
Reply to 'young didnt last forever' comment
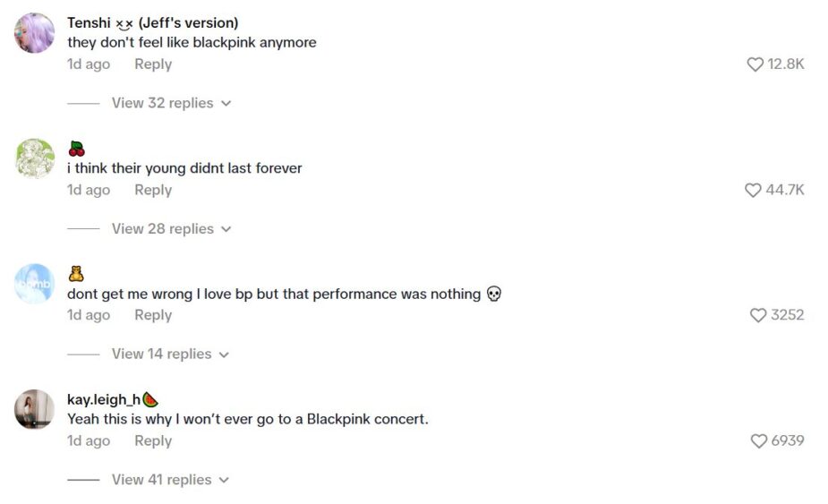pos(153,190)
